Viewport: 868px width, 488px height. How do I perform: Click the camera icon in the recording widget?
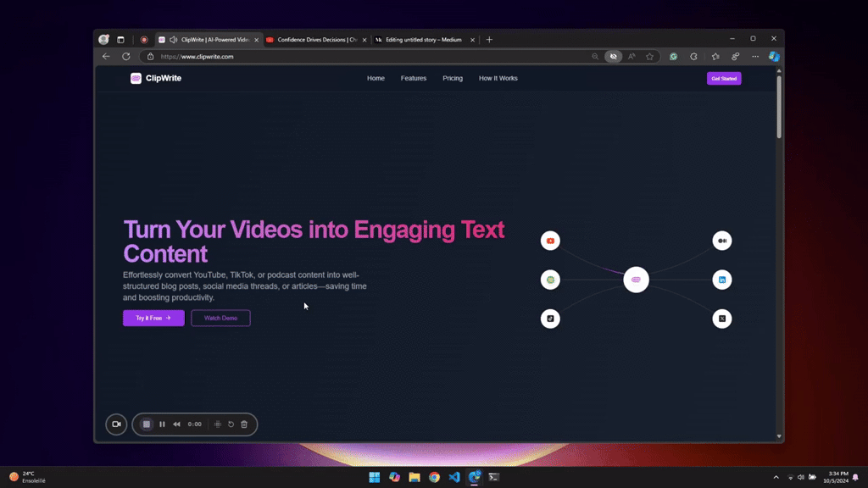point(115,424)
